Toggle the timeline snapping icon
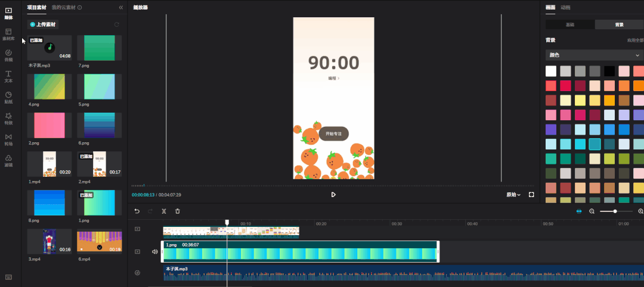This screenshot has height=287, width=644. (x=578, y=211)
